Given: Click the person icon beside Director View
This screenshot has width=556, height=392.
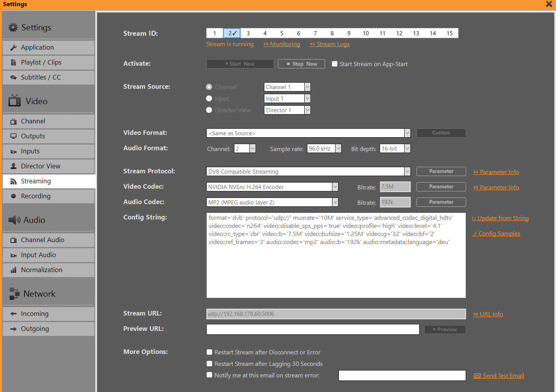Looking at the screenshot, I should pos(13,166).
